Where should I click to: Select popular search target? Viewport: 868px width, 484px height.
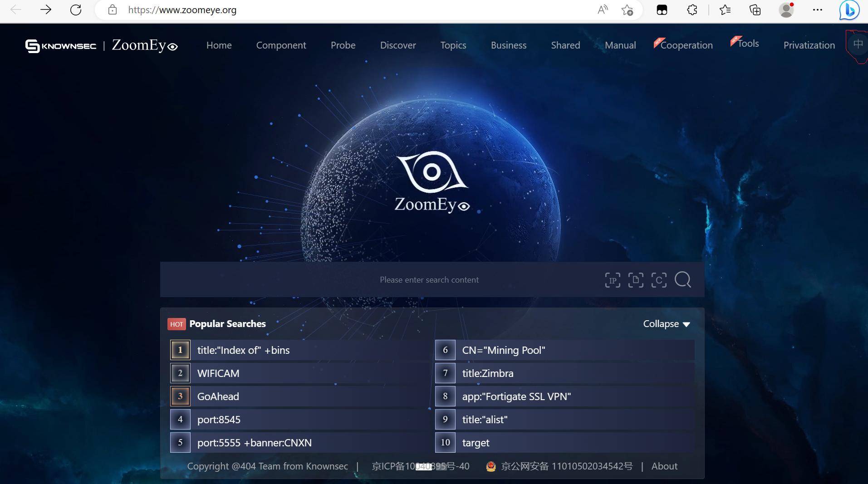(x=565, y=443)
